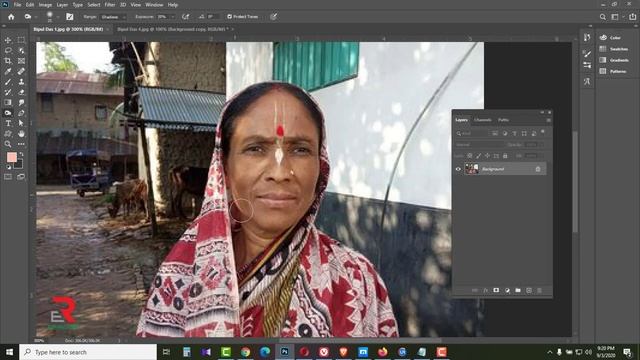
Task: Select the Frame tool
Action: point(21,61)
